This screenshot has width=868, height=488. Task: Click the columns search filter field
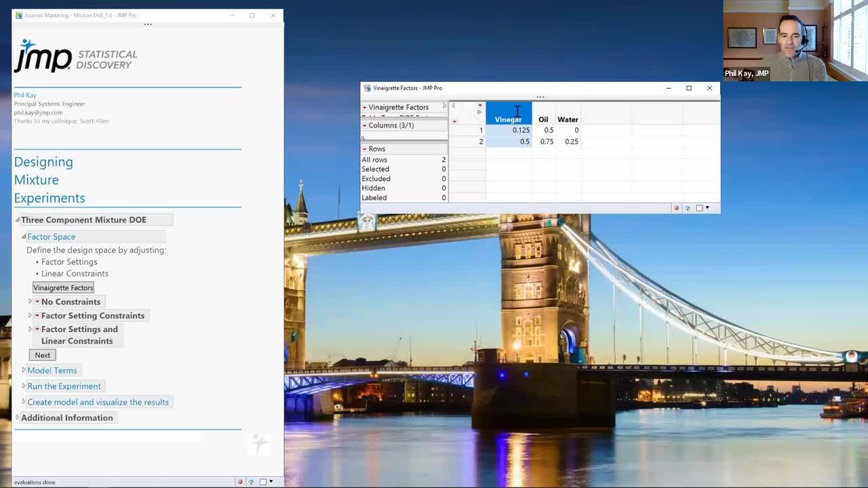[x=405, y=138]
